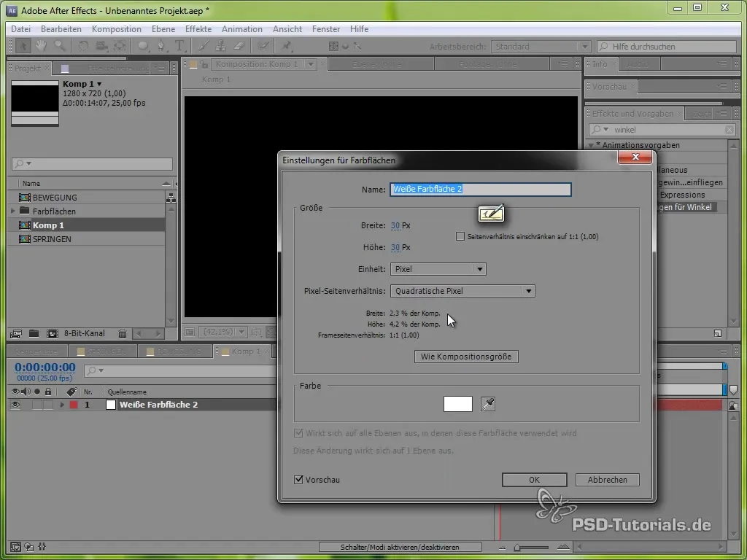Select the Puppet Pin tool
The image size is (747, 560).
[x=286, y=46]
